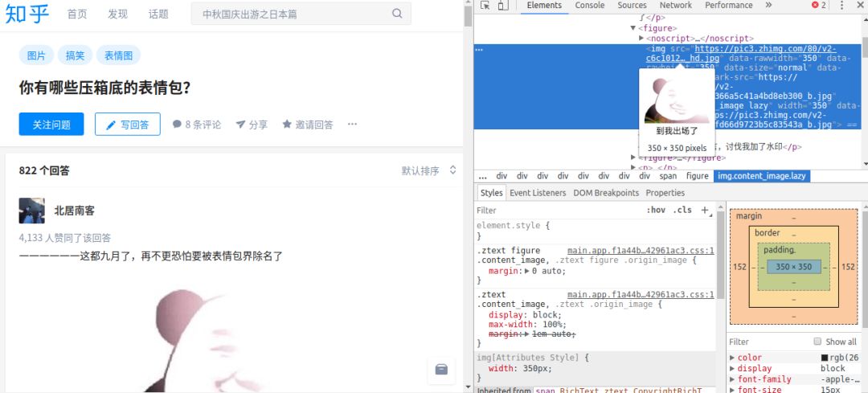The width and height of the screenshot is (868, 393).
Task: Click the 写回答 button
Action: pyautogui.click(x=127, y=124)
